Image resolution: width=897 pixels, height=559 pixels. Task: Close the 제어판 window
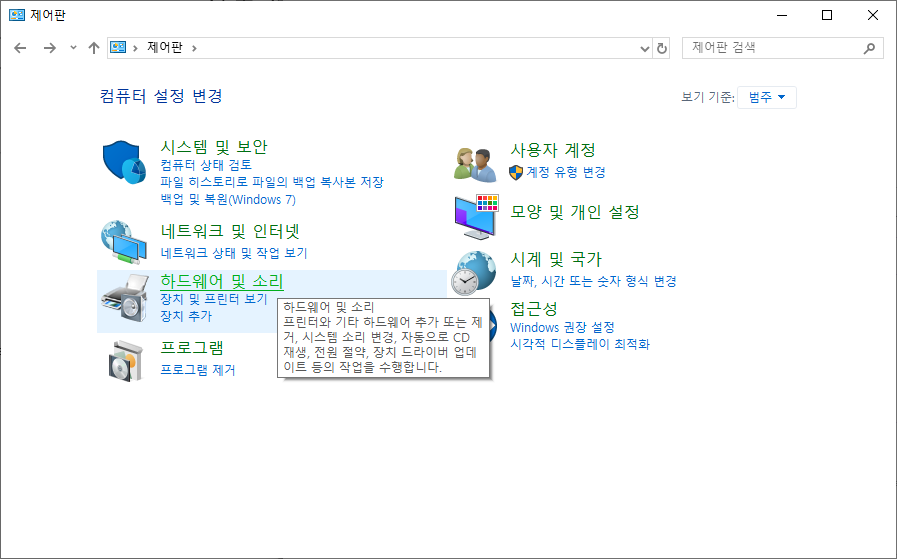873,15
